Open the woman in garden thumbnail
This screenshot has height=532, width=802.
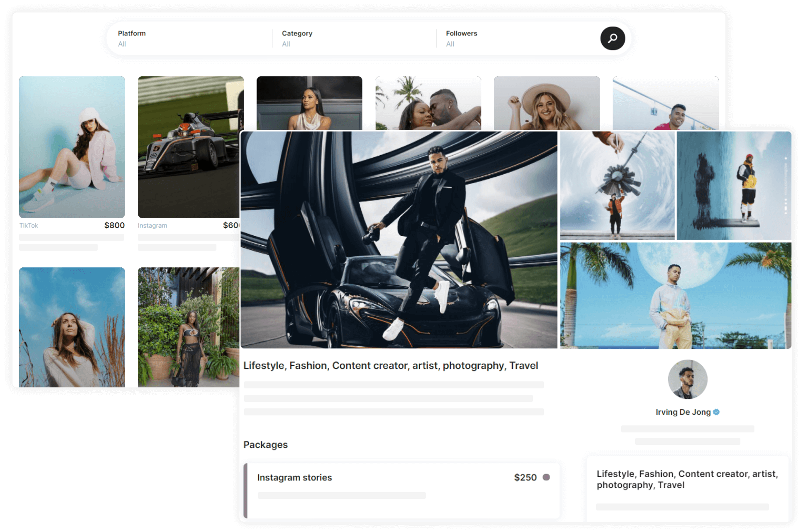click(x=188, y=327)
